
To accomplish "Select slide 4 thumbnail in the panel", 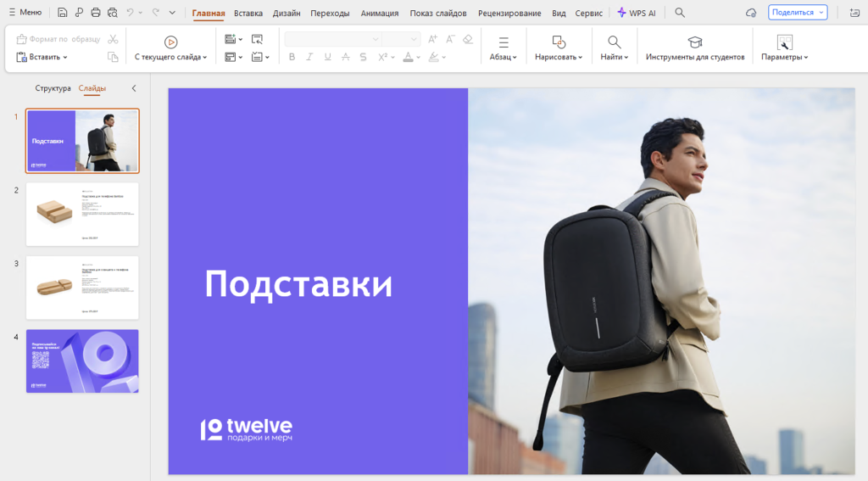I will [82, 361].
